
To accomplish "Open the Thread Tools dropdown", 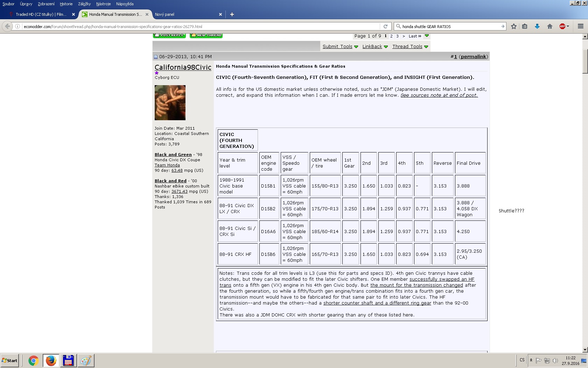I will coord(410,46).
